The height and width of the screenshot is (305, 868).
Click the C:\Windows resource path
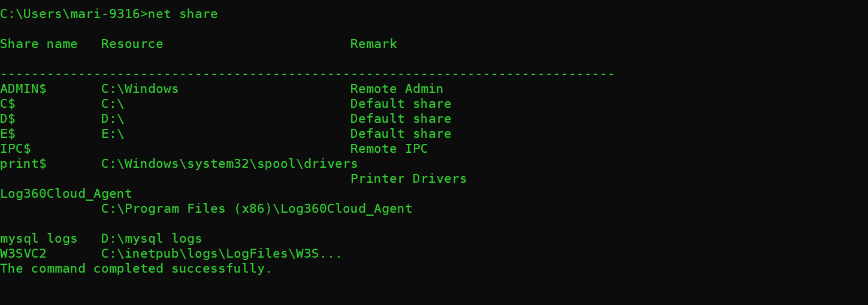(140, 89)
